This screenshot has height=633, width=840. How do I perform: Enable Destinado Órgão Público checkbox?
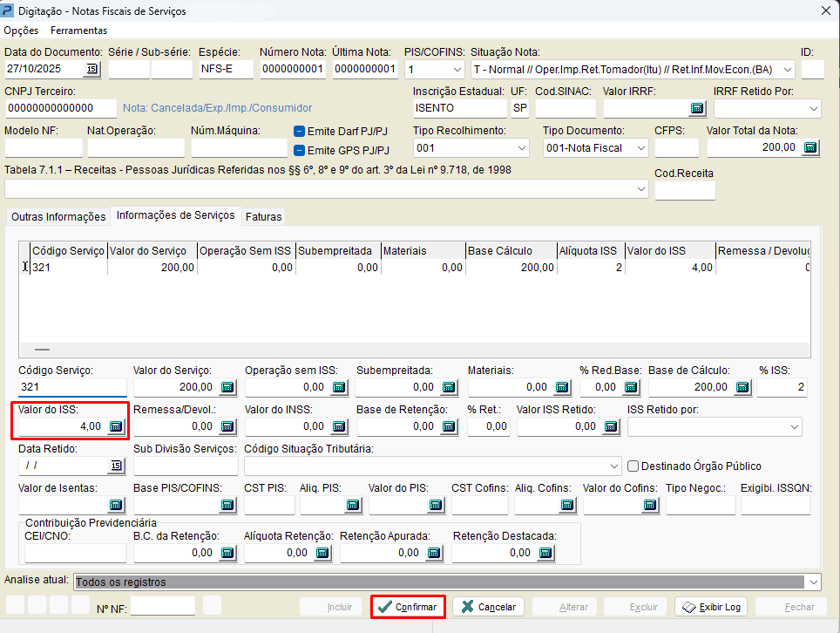coord(633,466)
